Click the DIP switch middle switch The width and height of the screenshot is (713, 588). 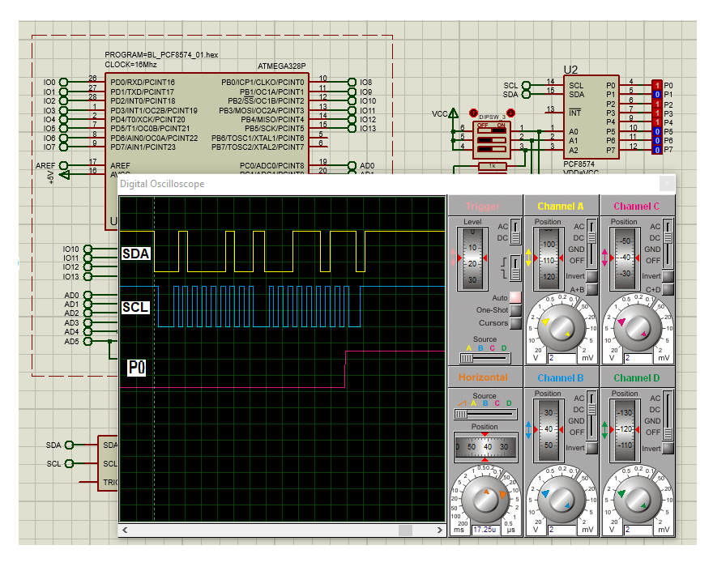(x=492, y=140)
